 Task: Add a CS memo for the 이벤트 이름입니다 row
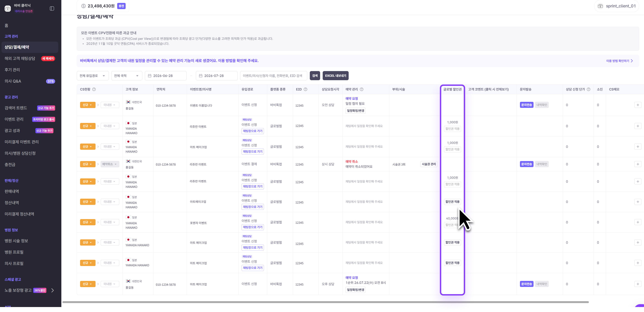pos(638,105)
